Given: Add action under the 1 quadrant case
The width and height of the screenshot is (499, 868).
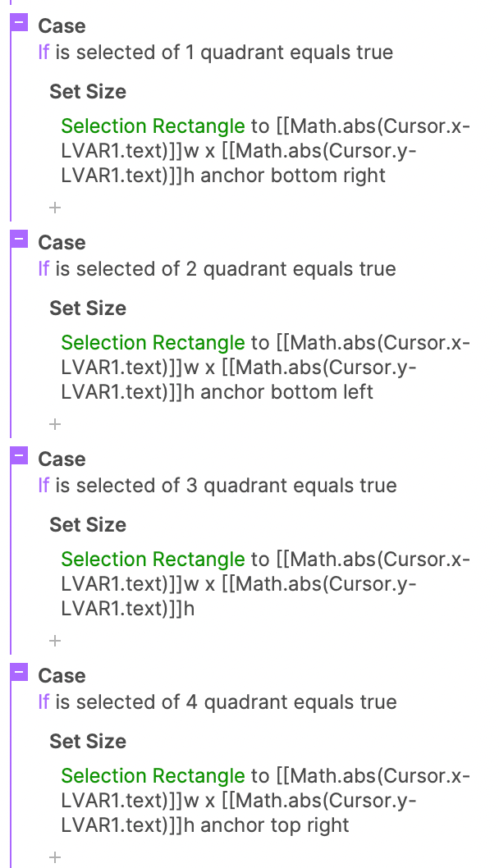Looking at the screenshot, I should click(55, 208).
